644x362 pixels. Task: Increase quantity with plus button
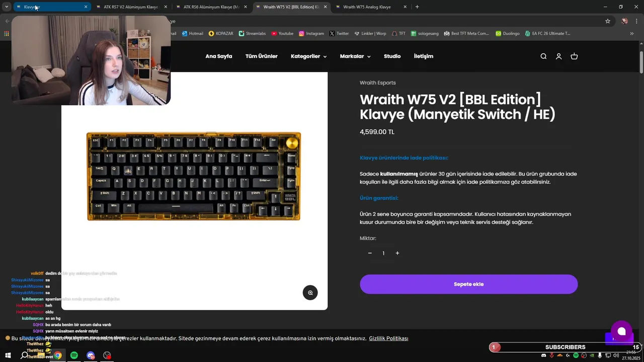[x=397, y=253]
